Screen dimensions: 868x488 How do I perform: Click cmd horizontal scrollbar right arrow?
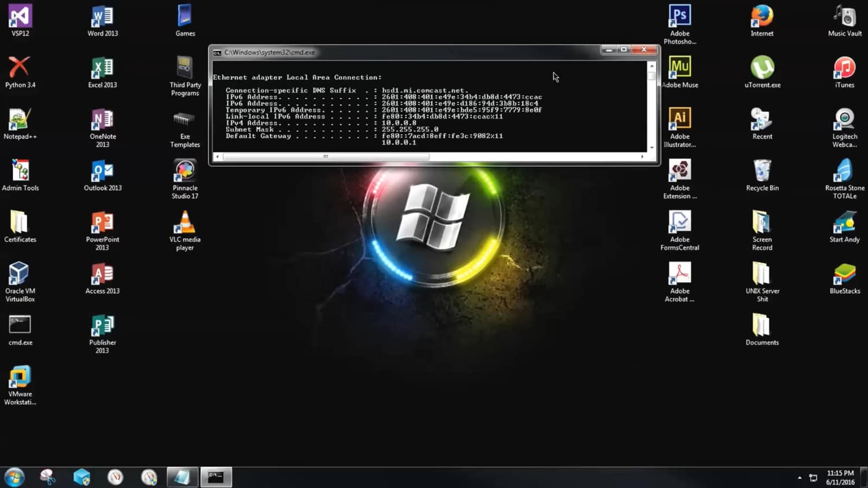coord(642,157)
